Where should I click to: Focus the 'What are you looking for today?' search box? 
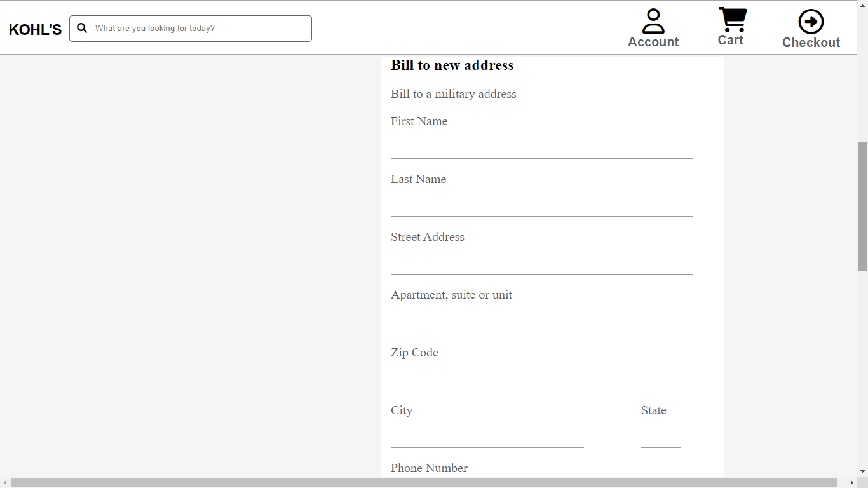click(x=200, y=29)
